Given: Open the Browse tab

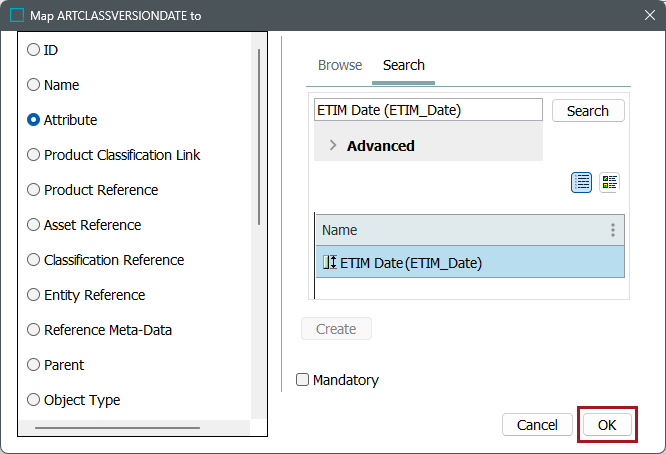Looking at the screenshot, I should [340, 65].
